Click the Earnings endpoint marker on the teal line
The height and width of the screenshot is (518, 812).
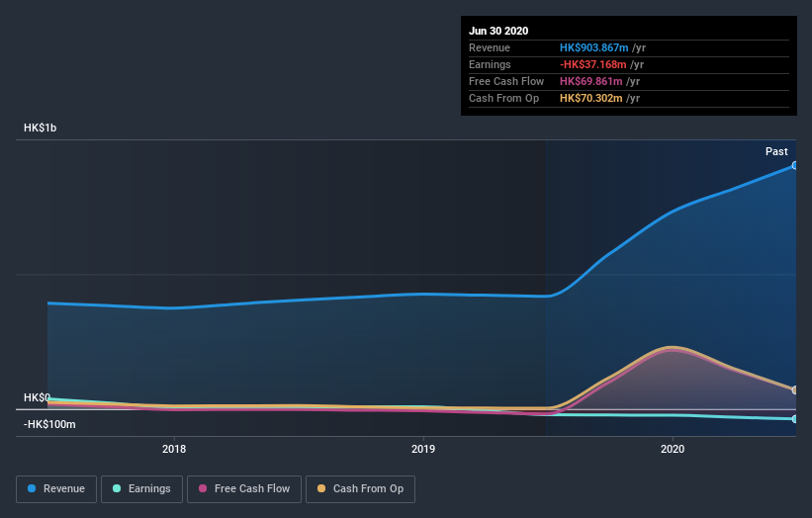tap(795, 418)
